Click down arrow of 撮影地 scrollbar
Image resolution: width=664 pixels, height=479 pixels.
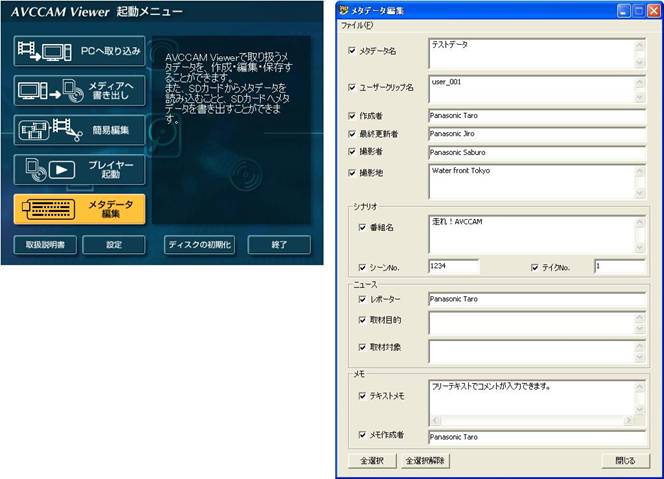639,193
